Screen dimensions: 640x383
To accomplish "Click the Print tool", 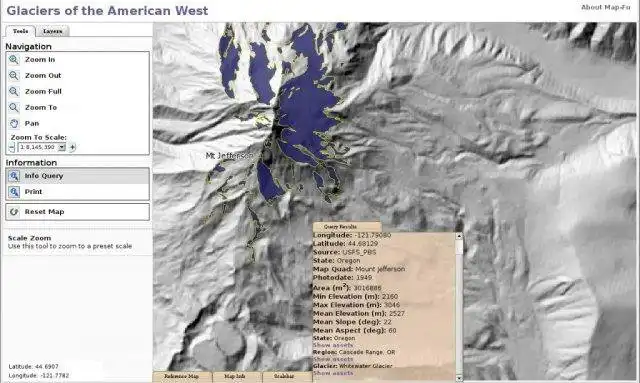I will click(77, 192).
